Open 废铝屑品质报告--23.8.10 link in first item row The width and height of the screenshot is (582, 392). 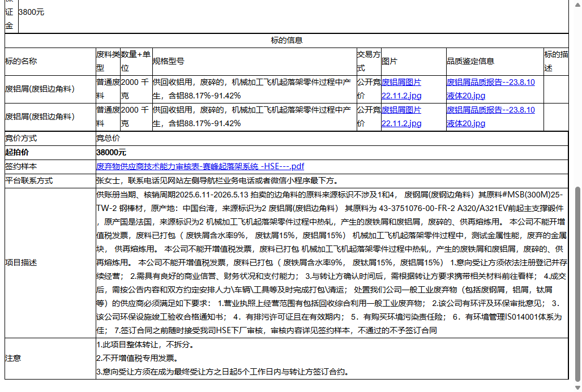pos(491,89)
